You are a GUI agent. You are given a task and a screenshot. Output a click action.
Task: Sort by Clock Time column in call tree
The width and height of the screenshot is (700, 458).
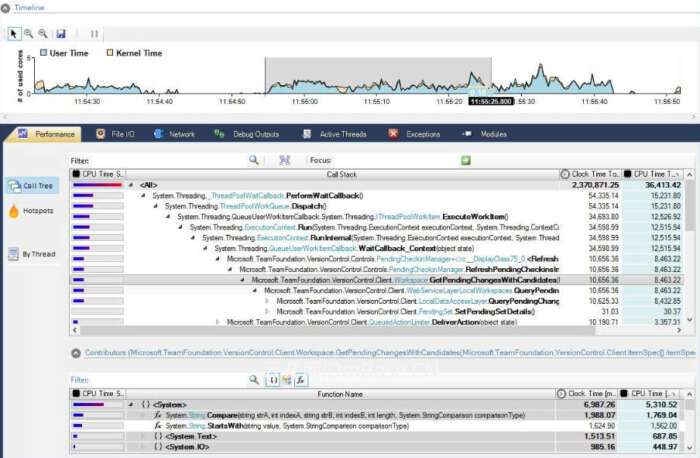pos(590,174)
